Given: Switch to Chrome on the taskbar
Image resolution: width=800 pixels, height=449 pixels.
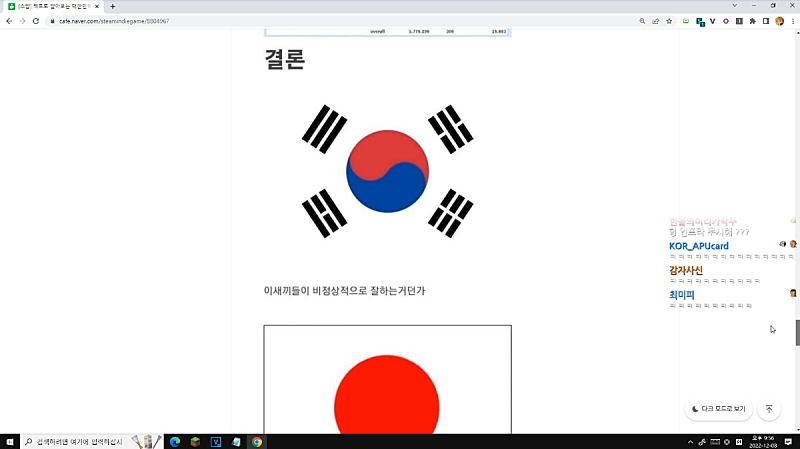Looking at the screenshot, I should pos(257,441).
